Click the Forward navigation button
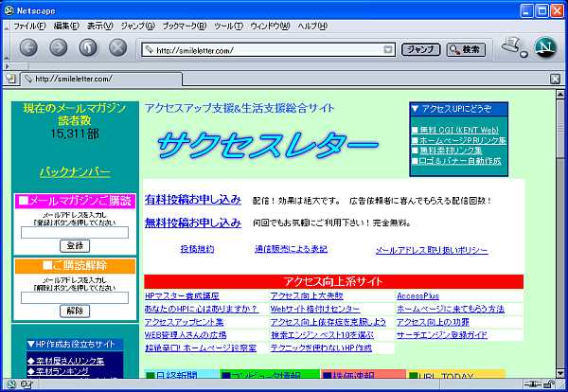Screen dimensions: 568x392 [58, 47]
